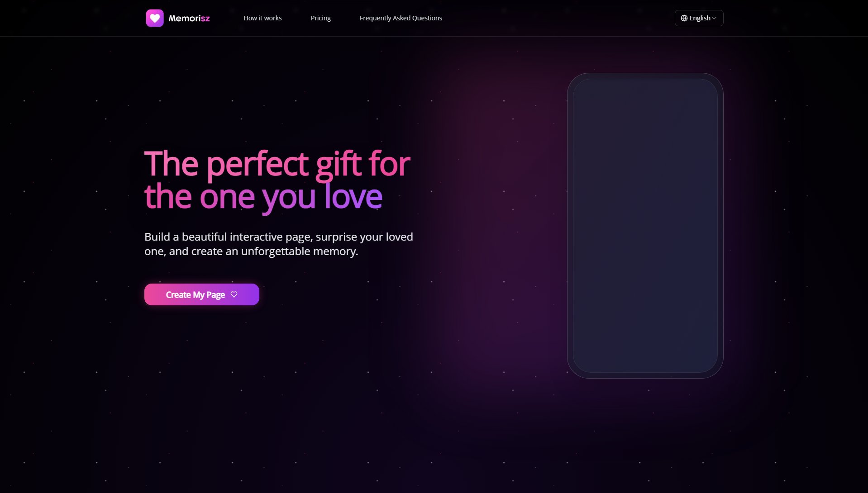
Task: Click the pink "sz" letters in Memorisz
Action: click(x=205, y=19)
